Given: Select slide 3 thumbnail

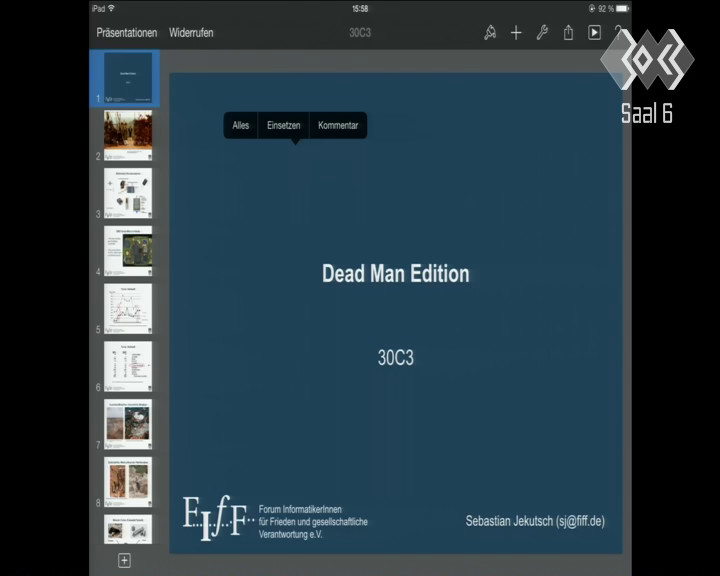Looking at the screenshot, I should click(128, 193).
